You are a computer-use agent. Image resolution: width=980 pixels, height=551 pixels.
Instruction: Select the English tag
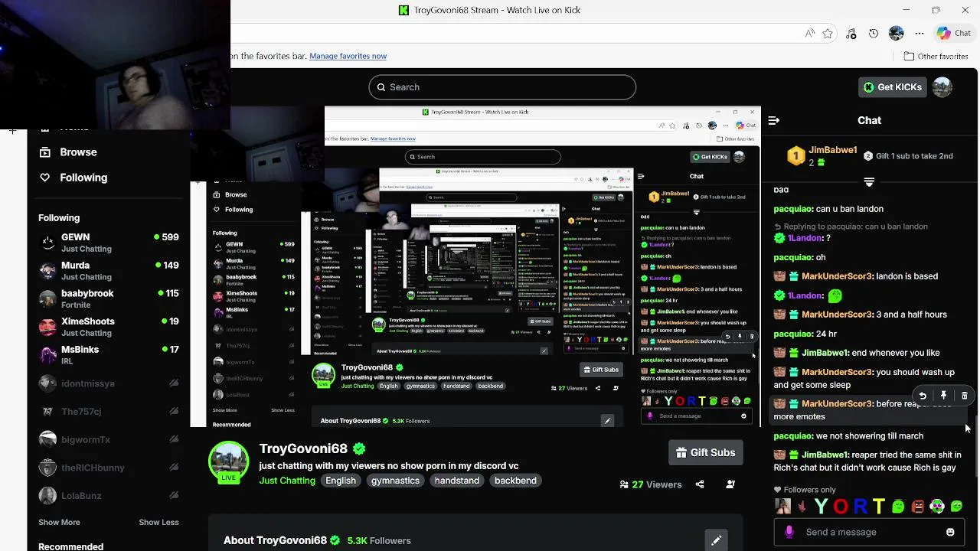pyautogui.click(x=341, y=481)
